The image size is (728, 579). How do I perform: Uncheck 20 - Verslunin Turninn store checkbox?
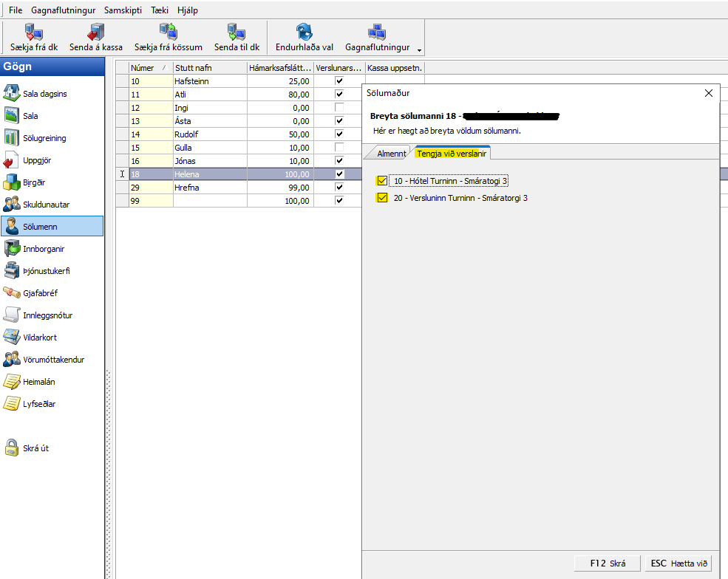click(382, 198)
